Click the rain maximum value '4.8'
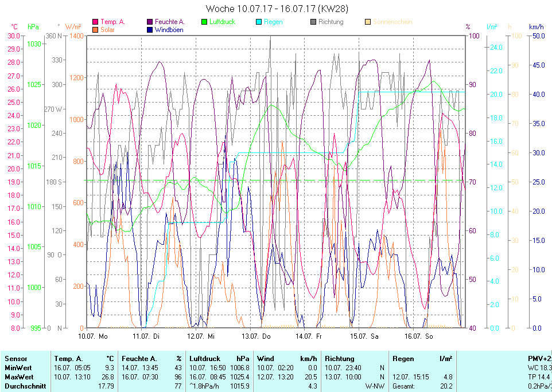The height and width of the screenshot is (392, 552). tap(448, 377)
